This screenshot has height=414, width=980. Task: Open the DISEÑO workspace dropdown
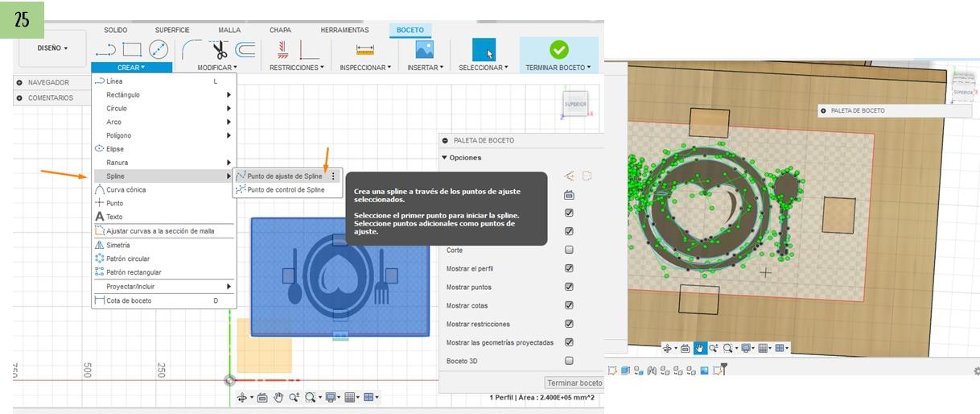52,48
